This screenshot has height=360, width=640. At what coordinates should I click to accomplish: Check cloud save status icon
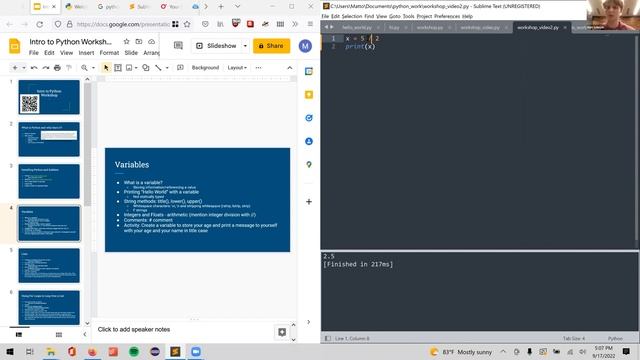pos(151,42)
